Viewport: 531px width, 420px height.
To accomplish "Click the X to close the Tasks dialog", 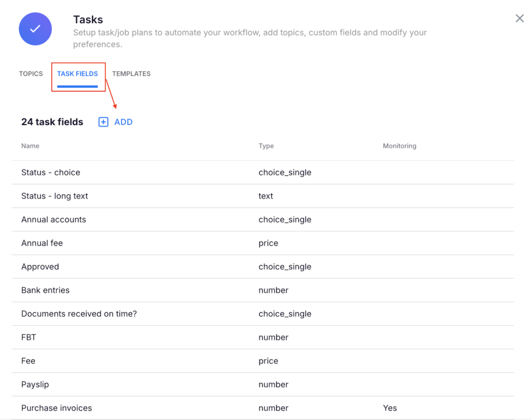I will 520,18.
